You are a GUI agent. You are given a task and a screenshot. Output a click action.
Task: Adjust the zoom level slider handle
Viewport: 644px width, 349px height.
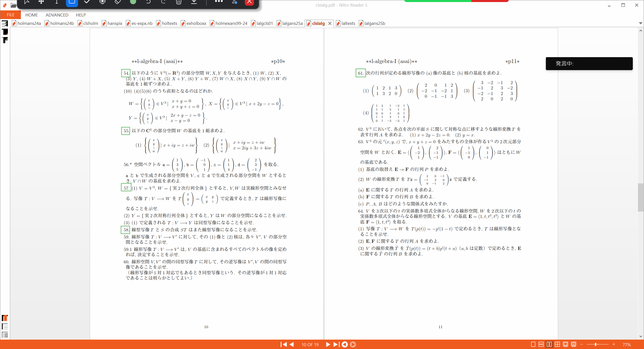click(x=596, y=344)
